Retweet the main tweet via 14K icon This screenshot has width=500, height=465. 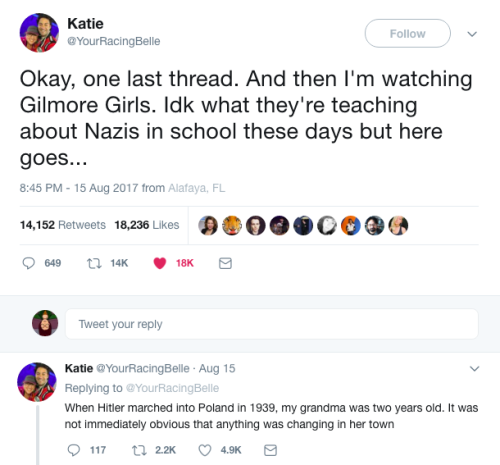[x=94, y=264]
